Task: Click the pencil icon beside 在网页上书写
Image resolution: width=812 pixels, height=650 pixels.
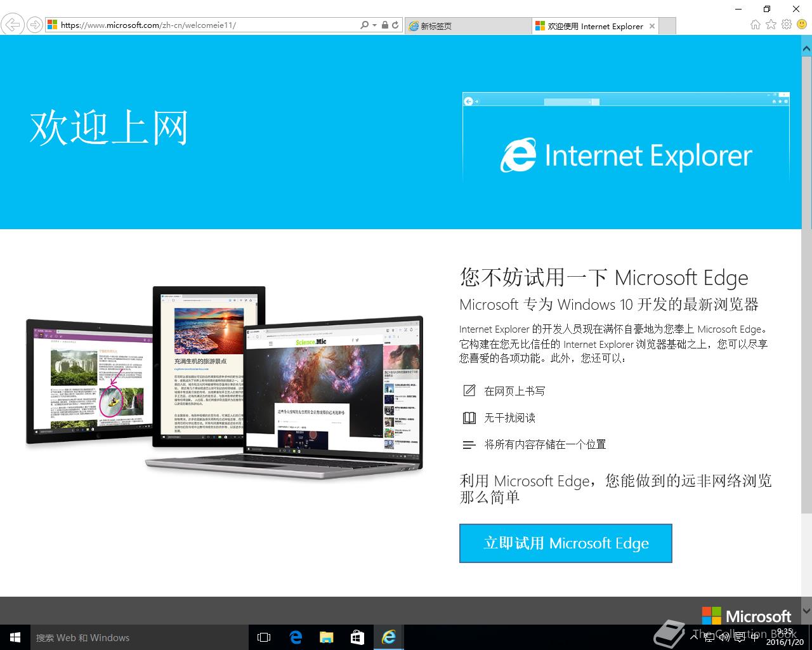Action: coord(469,390)
